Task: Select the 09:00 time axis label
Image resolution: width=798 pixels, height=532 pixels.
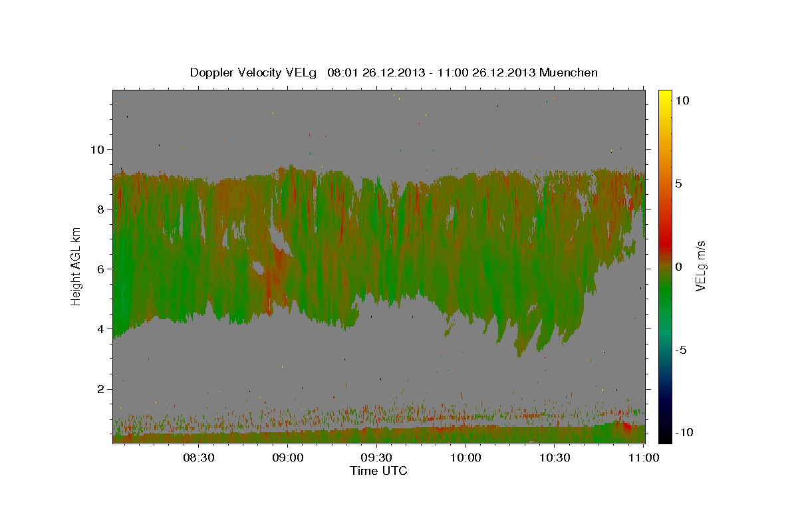Action: tap(287, 458)
